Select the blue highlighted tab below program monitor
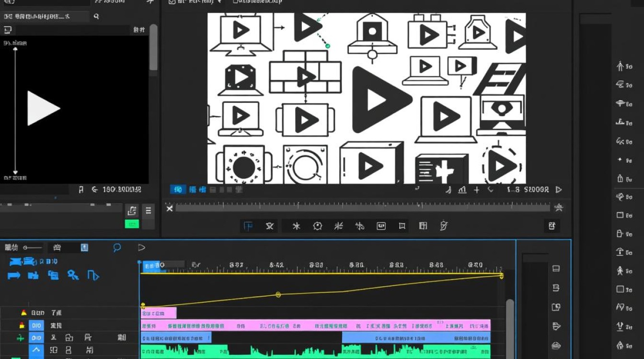Screen dimensions: 644x359 [x=177, y=190]
